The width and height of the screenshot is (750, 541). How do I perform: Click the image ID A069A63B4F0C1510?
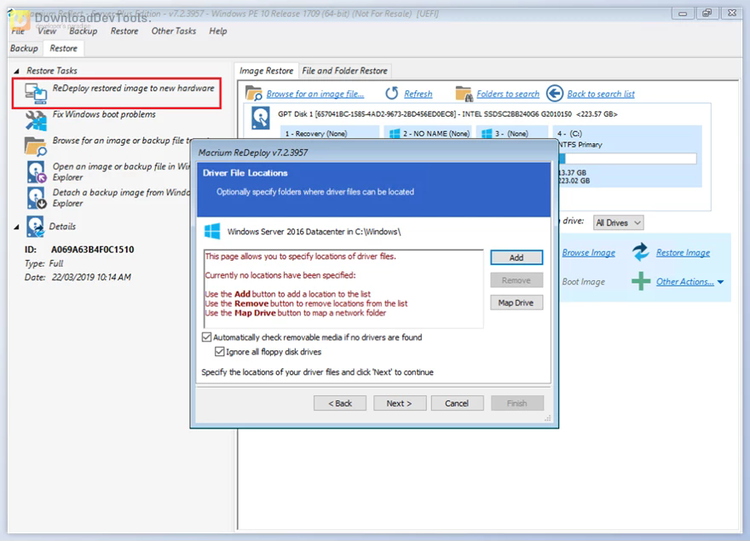click(92, 249)
